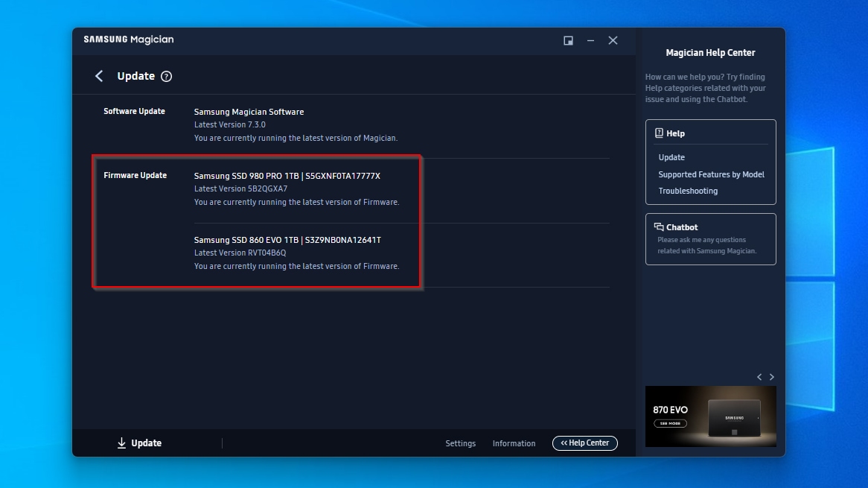Show next banner with right chevron
This screenshot has width=868, height=488.
[x=772, y=377]
